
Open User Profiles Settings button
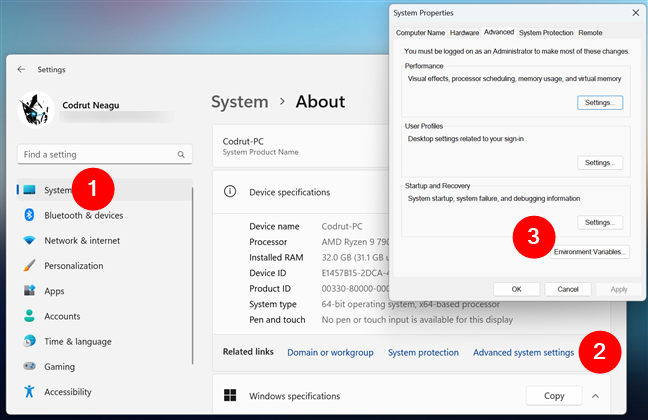point(600,162)
